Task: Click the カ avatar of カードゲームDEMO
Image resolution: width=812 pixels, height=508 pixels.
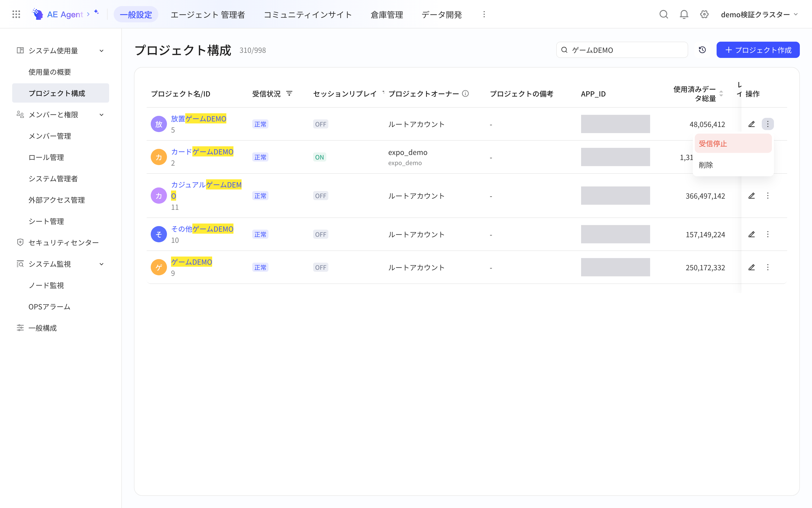Action: tap(159, 157)
